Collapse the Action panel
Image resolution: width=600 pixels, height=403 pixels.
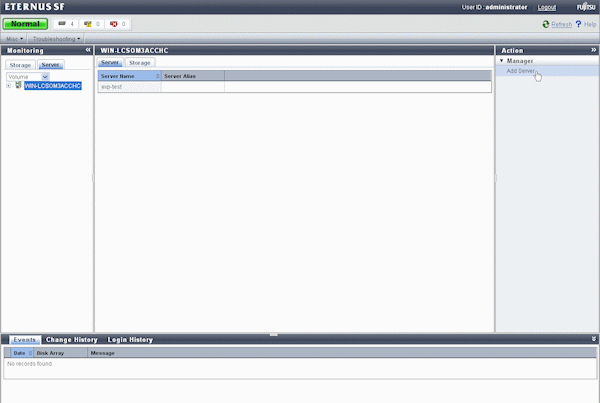coord(593,50)
